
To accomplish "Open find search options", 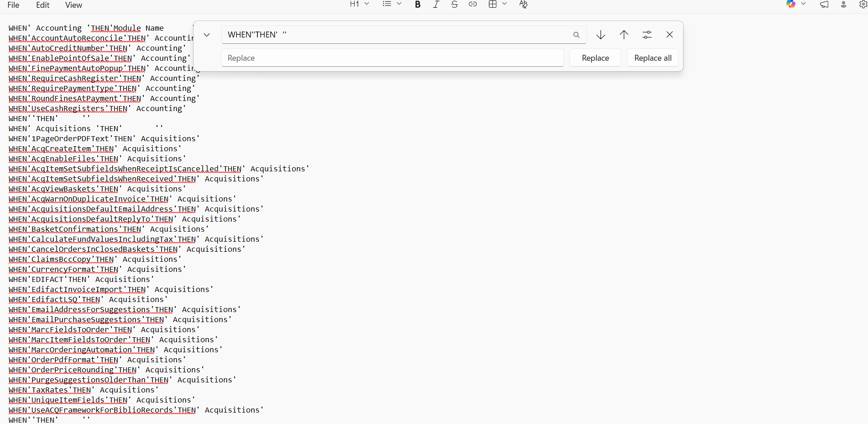I will [647, 35].
